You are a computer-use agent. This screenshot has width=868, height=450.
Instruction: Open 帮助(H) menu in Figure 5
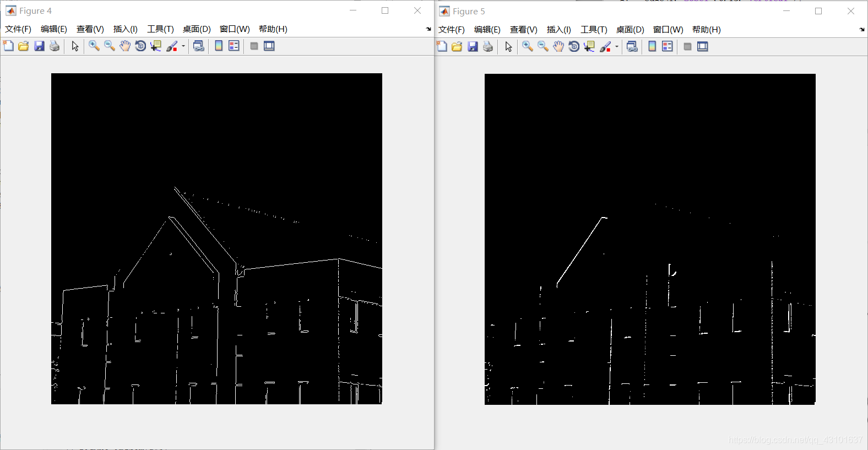(x=707, y=30)
